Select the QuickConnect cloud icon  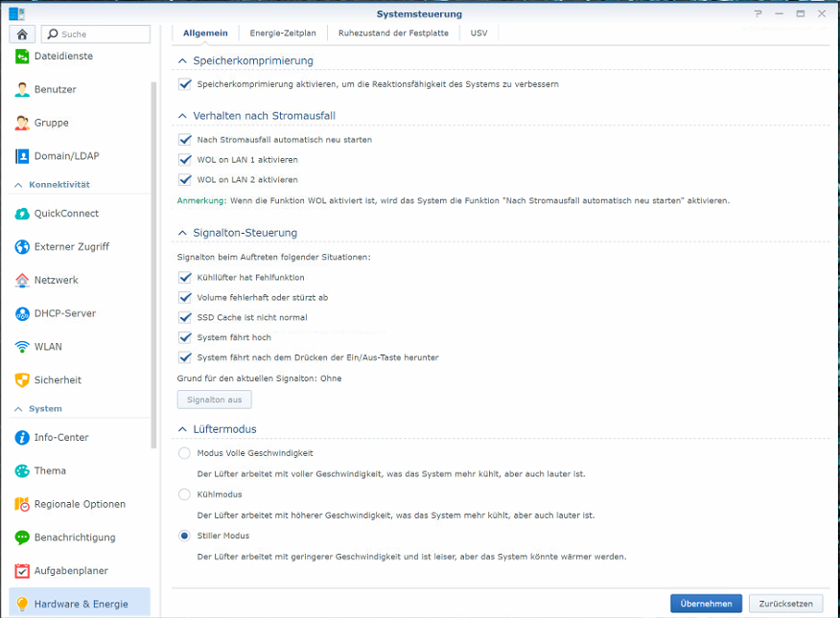coord(23,214)
